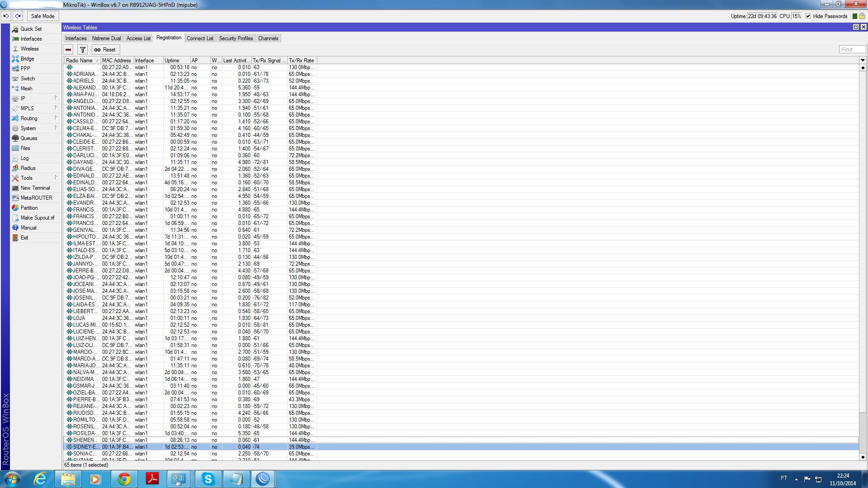Sort by the Radio Name column header

82,61
